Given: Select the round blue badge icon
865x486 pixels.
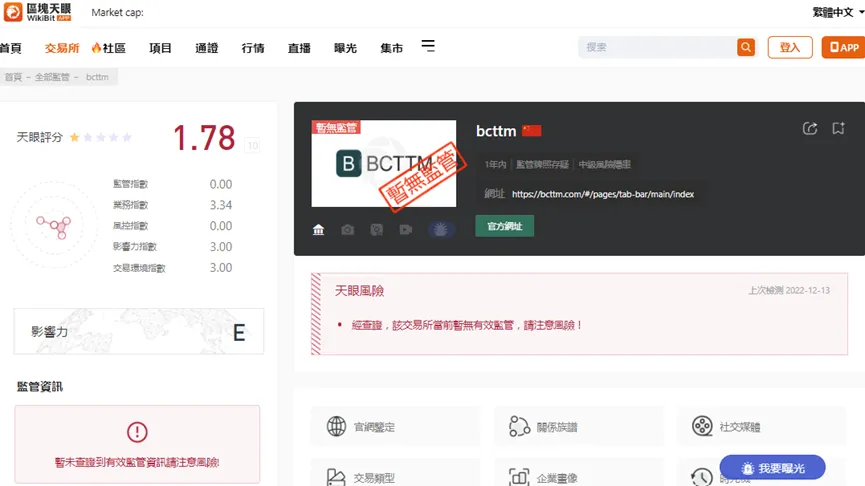Looking at the screenshot, I should point(441,229).
